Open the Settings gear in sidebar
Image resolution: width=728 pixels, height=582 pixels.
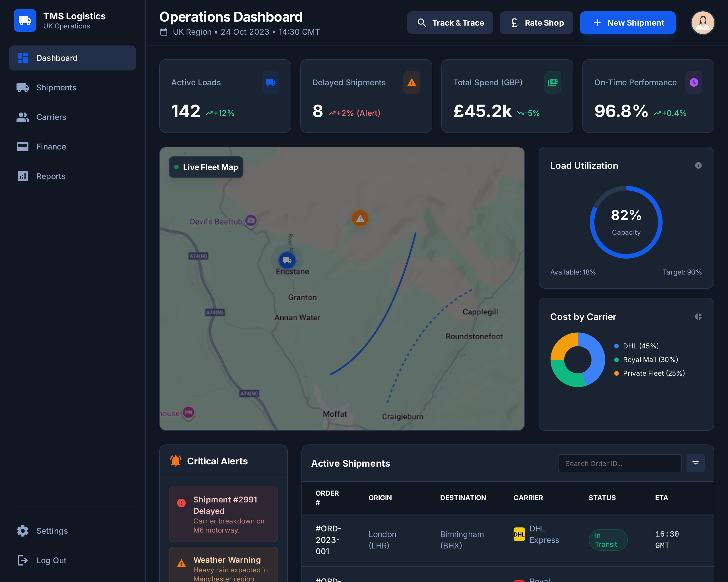click(22, 531)
